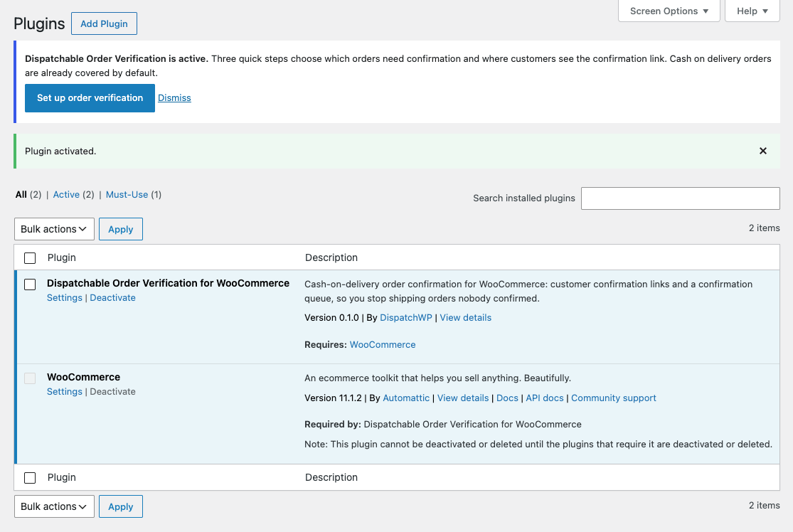This screenshot has width=793, height=532.
Task: Click Dispatchable Order Verification for WooCommerce title
Action: coord(168,283)
